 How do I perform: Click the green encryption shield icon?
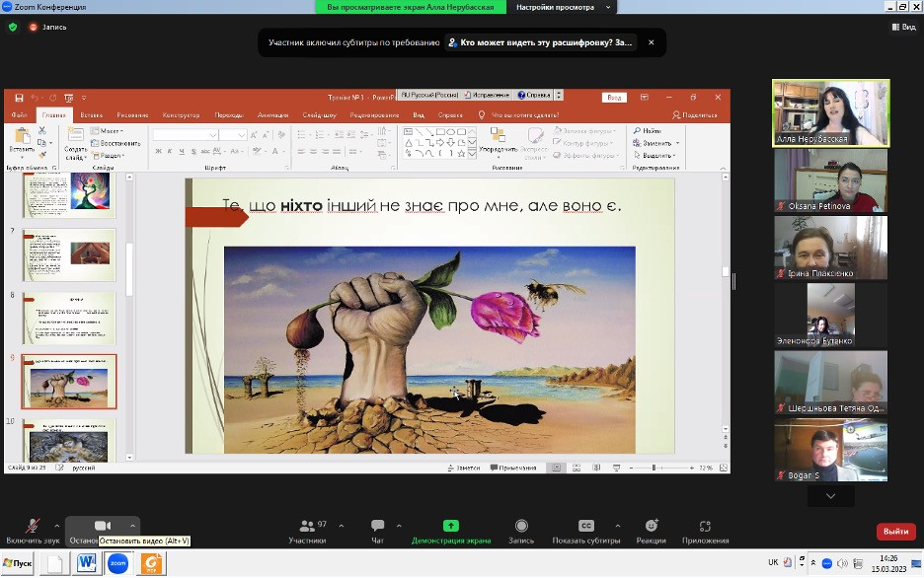click(13, 27)
